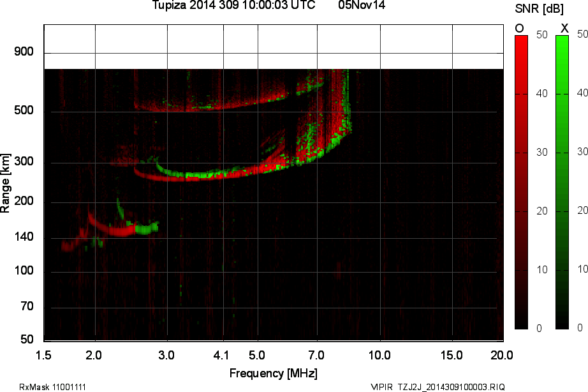Click the 10.0 MHz frequency tick label

pyautogui.click(x=379, y=354)
